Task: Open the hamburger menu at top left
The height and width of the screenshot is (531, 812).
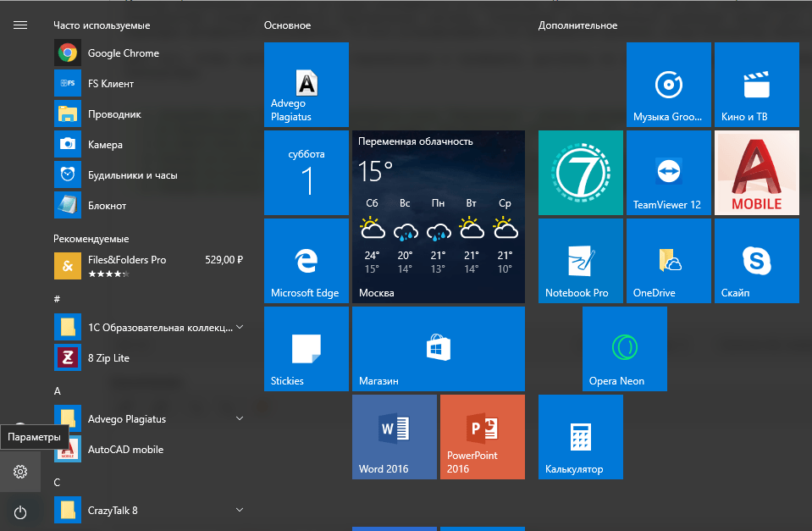Action: click(20, 25)
